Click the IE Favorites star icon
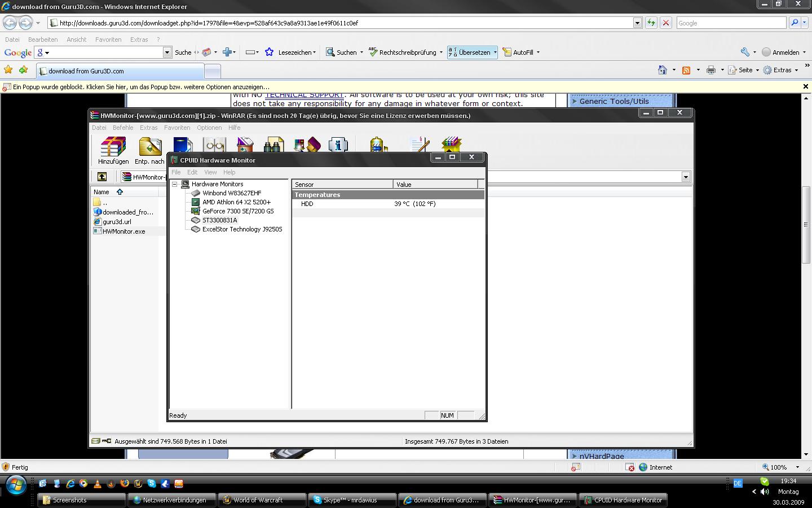The height and width of the screenshot is (508, 812). click(x=8, y=70)
